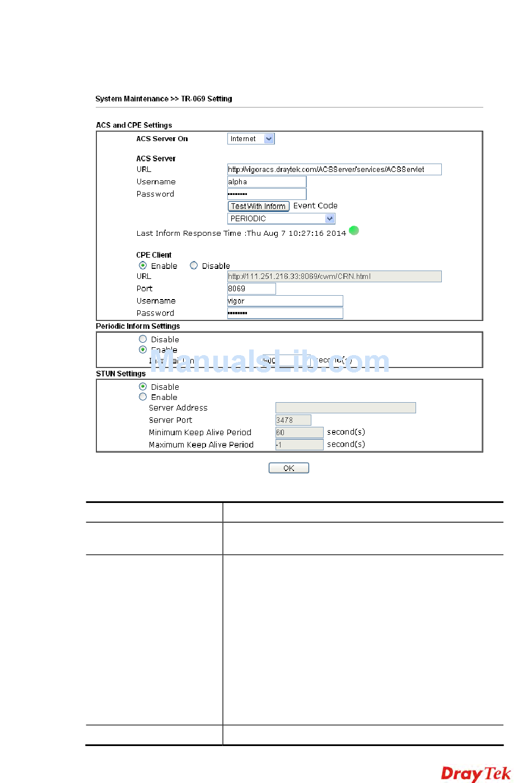Click the Minimum Keep Alive Period field
This screenshot has height=783, width=532.
click(x=299, y=432)
